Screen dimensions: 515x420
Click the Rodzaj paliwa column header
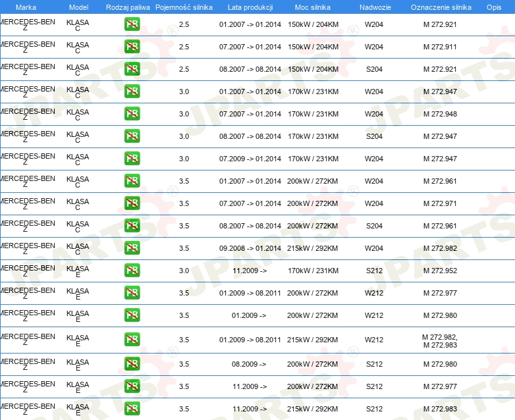[128, 7]
